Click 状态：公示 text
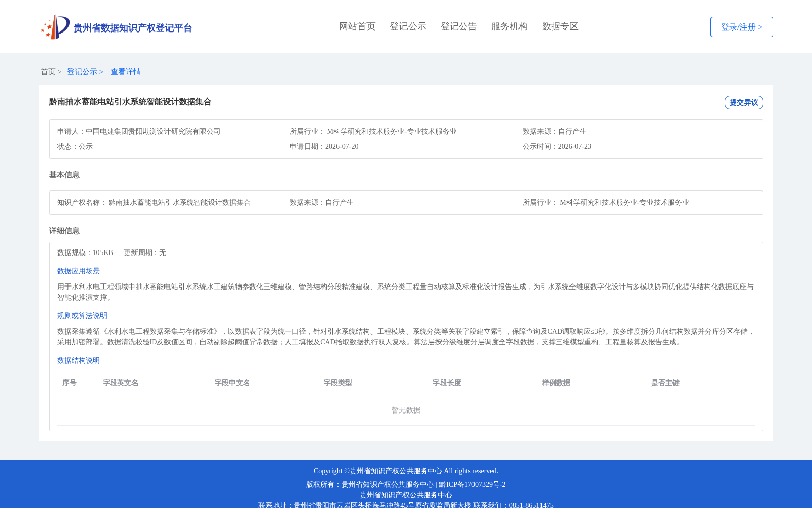Screen dimensions: 812x508 pos(75,146)
